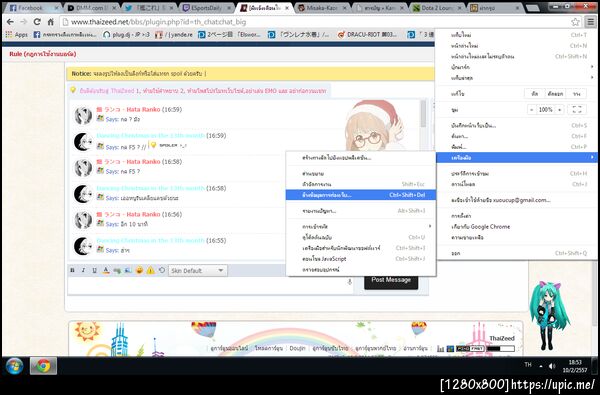Select the Ctrl+S save page as entry

517,126
